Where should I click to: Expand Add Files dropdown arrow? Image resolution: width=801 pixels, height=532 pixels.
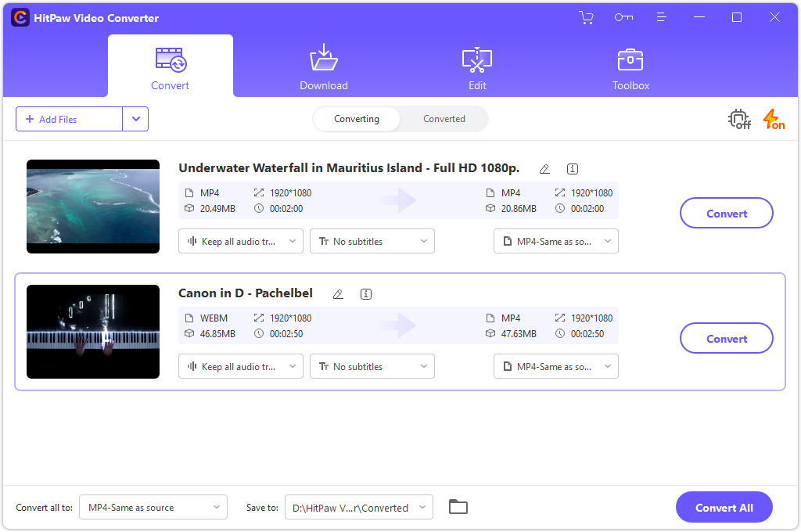click(x=135, y=119)
